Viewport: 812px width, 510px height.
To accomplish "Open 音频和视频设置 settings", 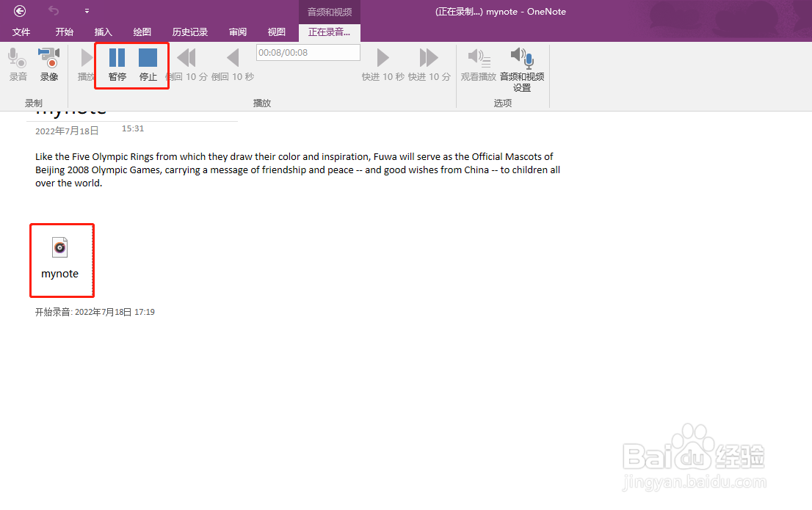I will tap(522, 70).
